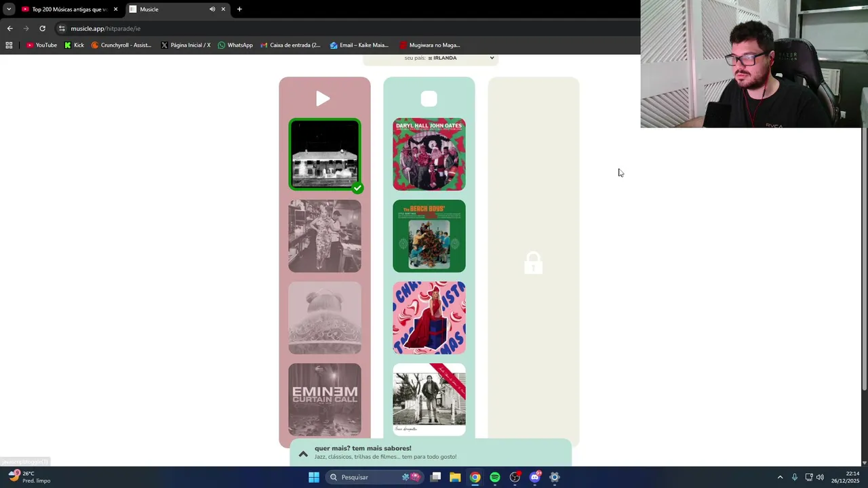The image size is (868, 488).
Task: Select the Daryl Hall John Oates cover
Action: point(429,155)
